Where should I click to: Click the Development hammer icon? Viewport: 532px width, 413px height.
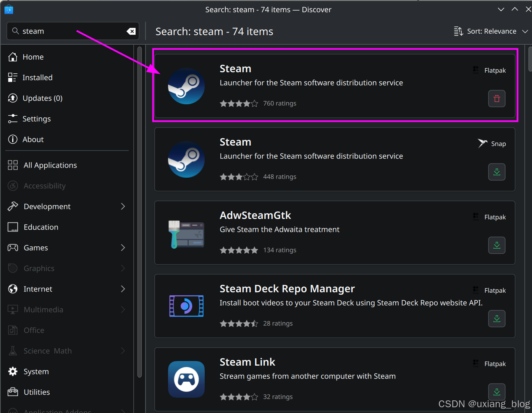[13, 206]
